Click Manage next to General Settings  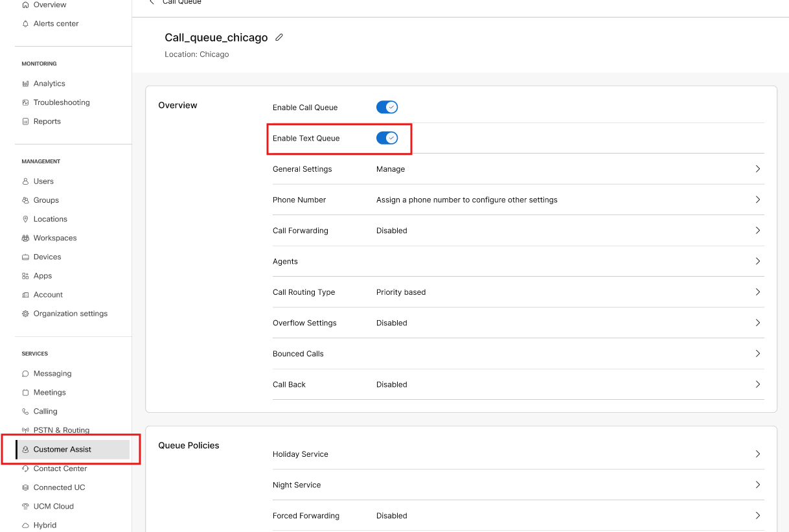tap(390, 168)
